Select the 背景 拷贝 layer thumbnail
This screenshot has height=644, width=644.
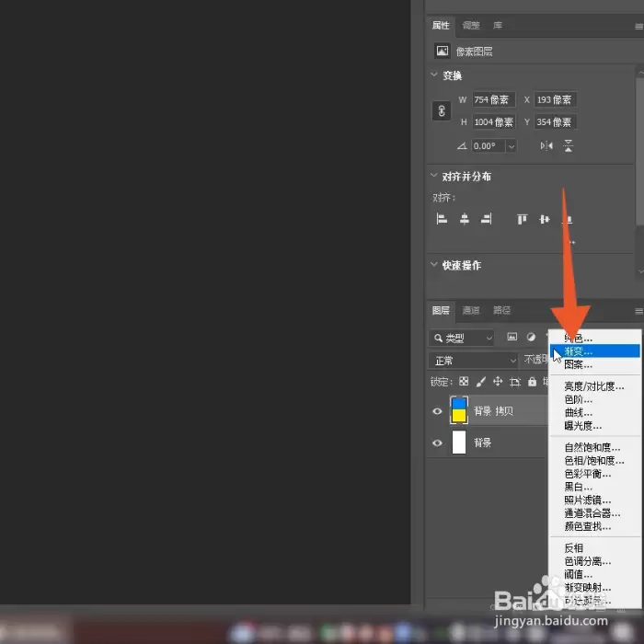(x=459, y=410)
